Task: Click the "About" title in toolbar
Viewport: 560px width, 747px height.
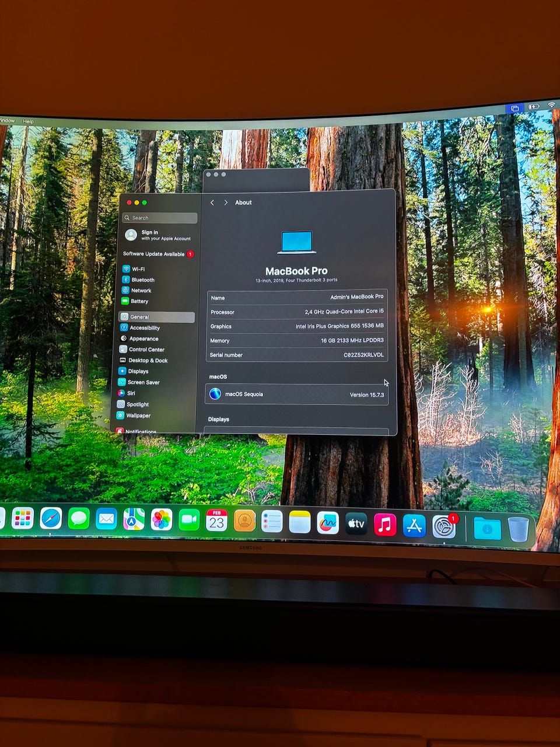Action: tap(243, 203)
